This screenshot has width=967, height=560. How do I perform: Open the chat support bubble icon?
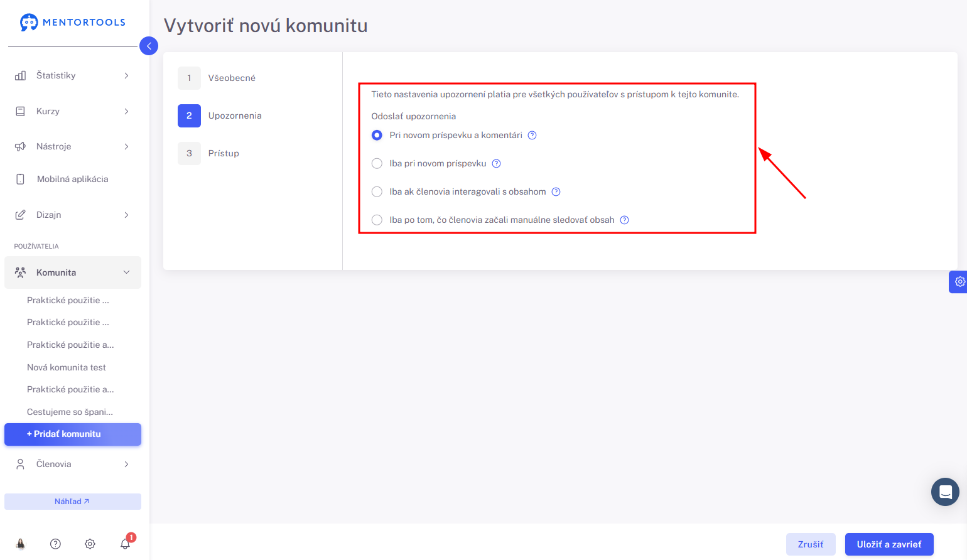945,492
